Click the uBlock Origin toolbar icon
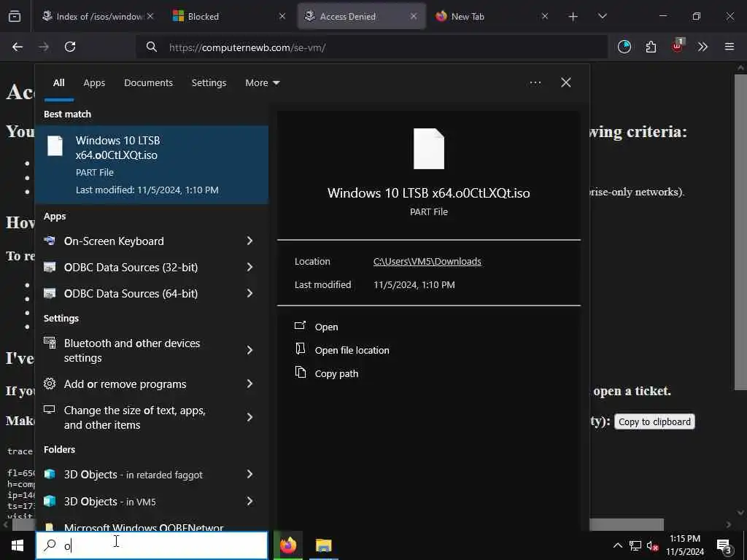Viewport: 747px width, 560px height. [x=677, y=46]
